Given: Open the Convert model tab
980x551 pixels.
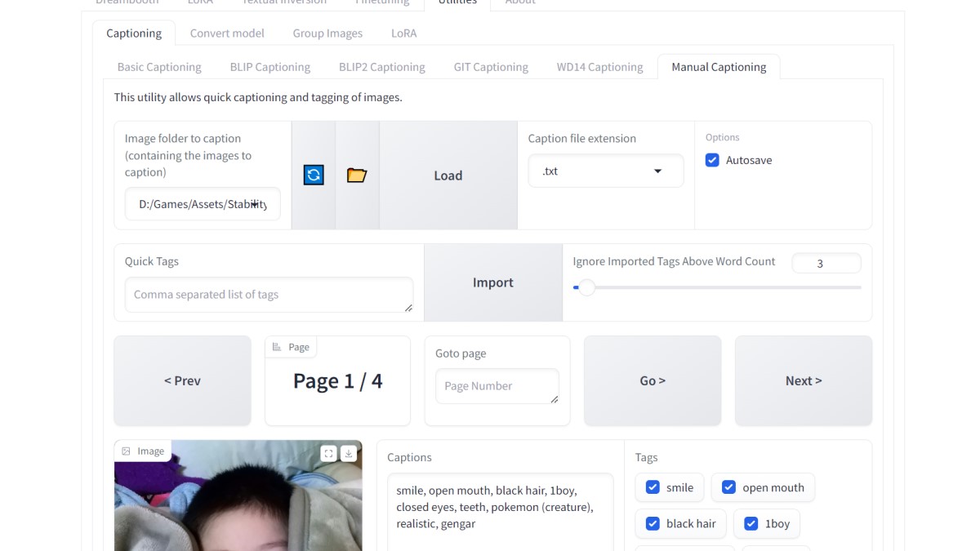Looking at the screenshot, I should 227,33.
